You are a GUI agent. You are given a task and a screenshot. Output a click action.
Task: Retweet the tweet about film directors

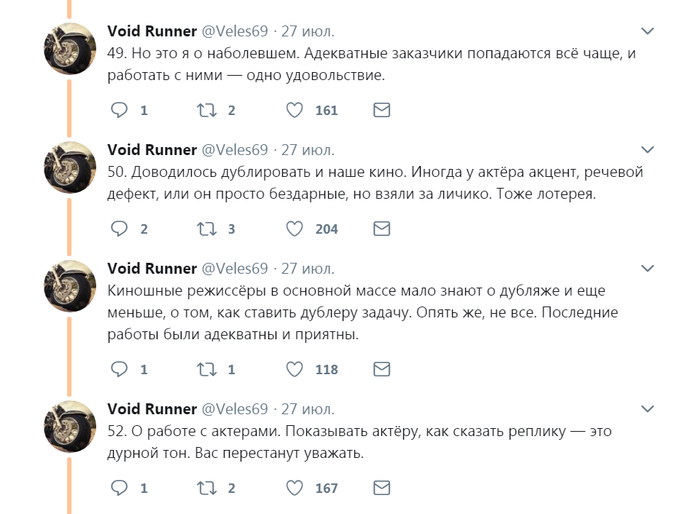207,369
